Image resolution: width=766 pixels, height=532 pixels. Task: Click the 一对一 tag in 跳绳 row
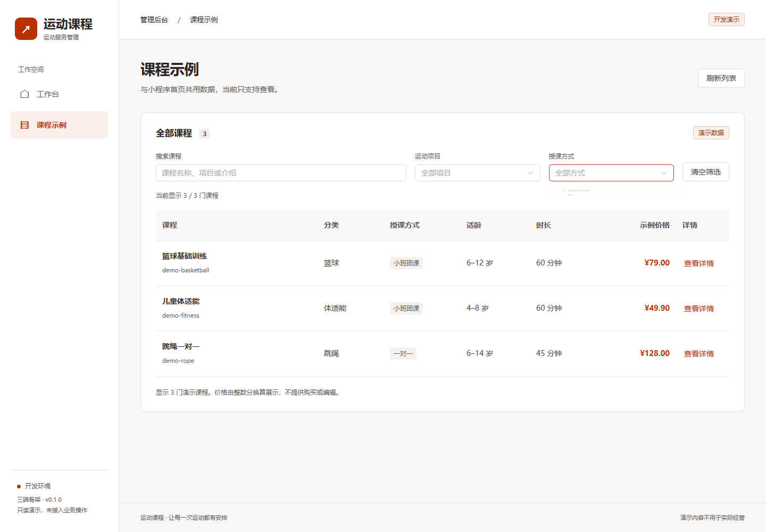click(403, 353)
